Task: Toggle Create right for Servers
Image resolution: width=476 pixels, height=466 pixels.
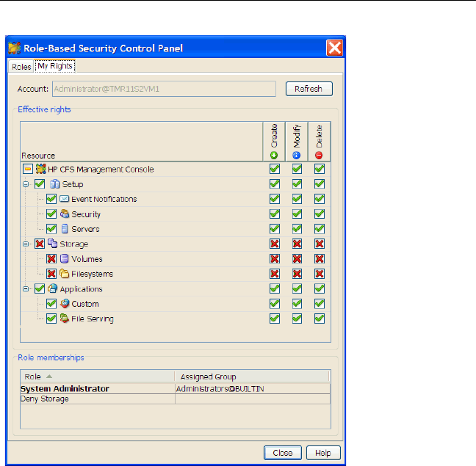Action: (x=275, y=229)
